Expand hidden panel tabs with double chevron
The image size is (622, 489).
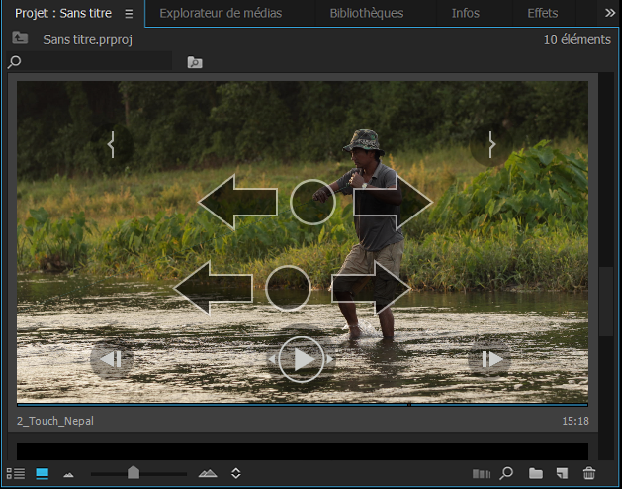click(x=610, y=13)
